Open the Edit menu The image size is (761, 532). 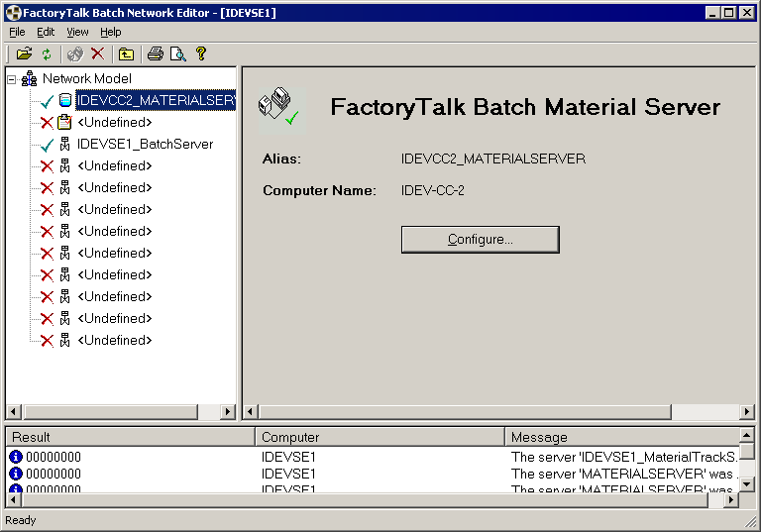(46, 32)
